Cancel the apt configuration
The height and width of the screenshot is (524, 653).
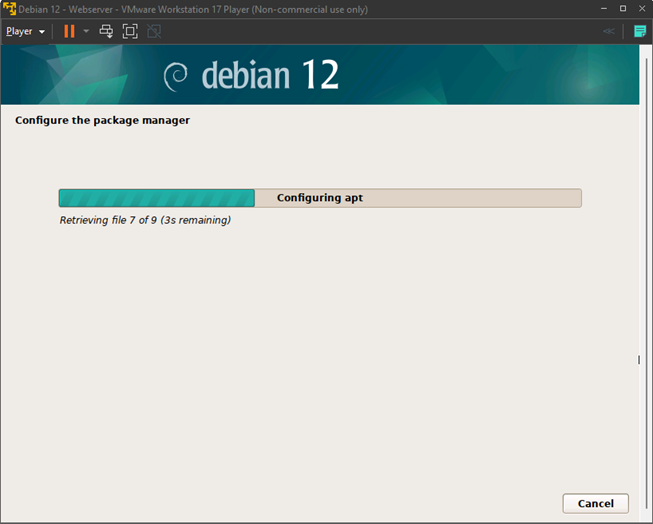595,503
